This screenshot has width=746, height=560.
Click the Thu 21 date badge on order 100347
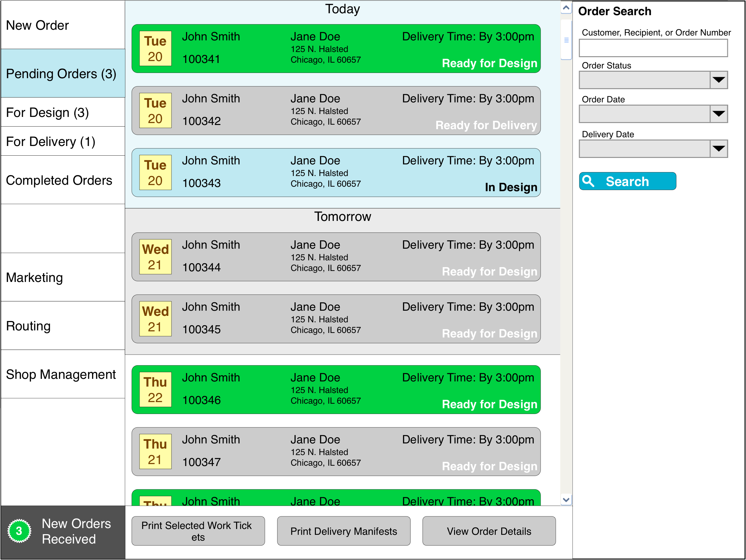(x=155, y=451)
